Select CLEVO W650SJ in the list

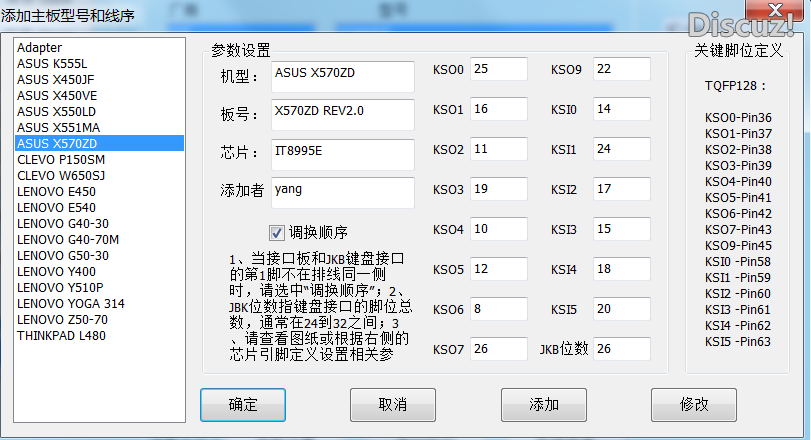tap(99, 176)
